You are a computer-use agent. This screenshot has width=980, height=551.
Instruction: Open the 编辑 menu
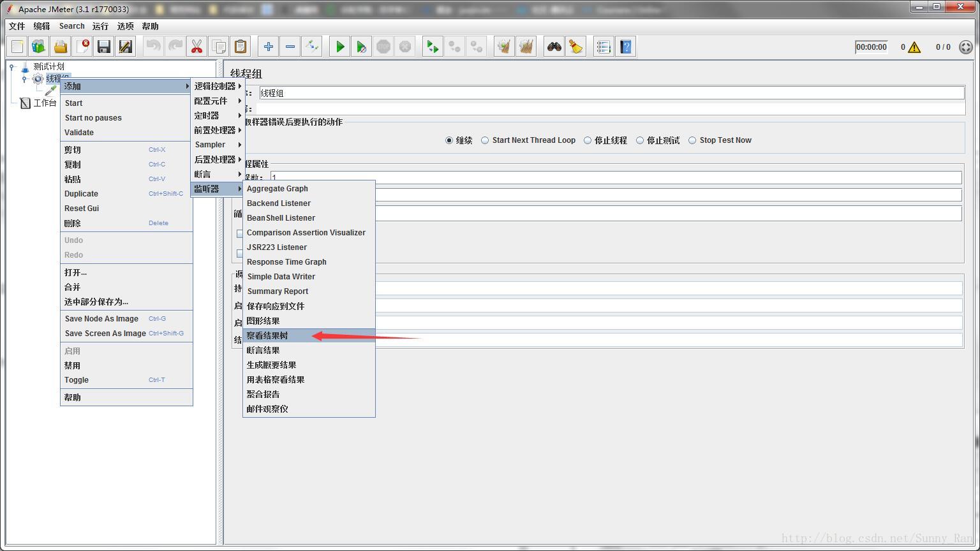pos(41,26)
